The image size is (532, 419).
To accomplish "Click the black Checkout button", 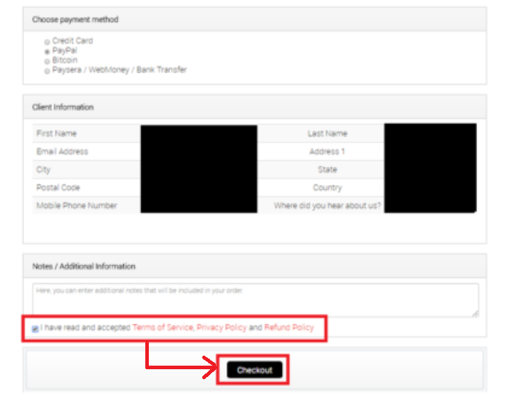I will [254, 370].
